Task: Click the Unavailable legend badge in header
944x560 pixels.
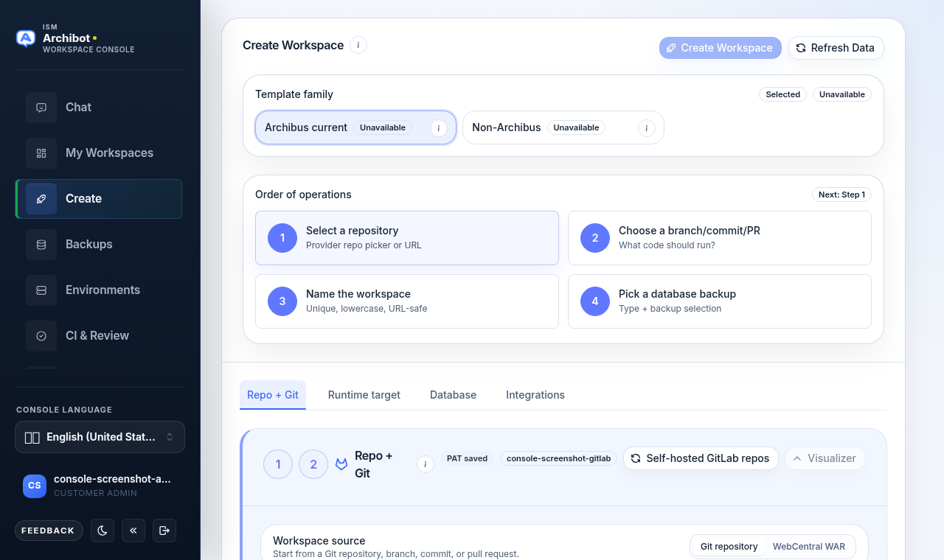Action: point(842,94)
